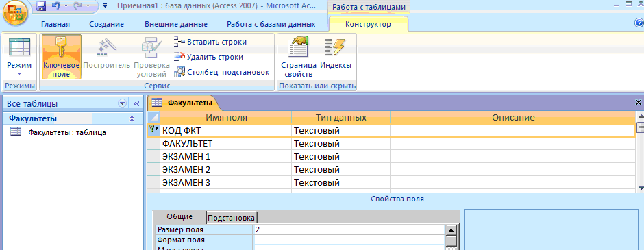Select the КОД ФКТ field name cell
Screen dimensions: 644x250
click(225, 131)
